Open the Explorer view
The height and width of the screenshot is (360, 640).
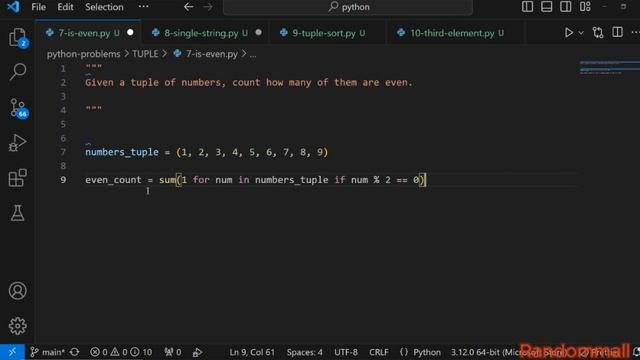pos(18,38)
